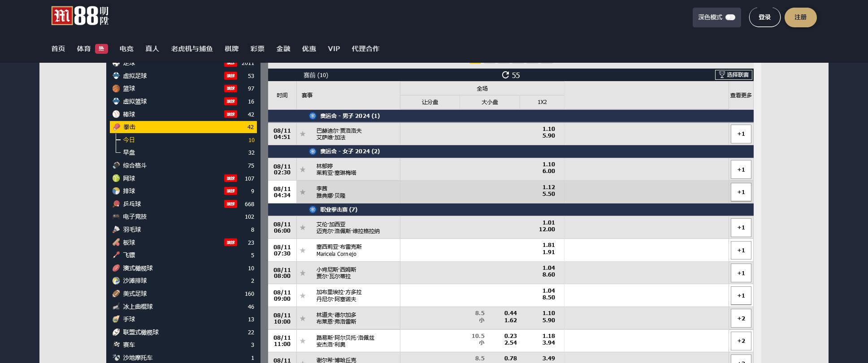Open the 优惠 promotions menu
Viewport: 868px width, 363px height.
click(309, 49)
